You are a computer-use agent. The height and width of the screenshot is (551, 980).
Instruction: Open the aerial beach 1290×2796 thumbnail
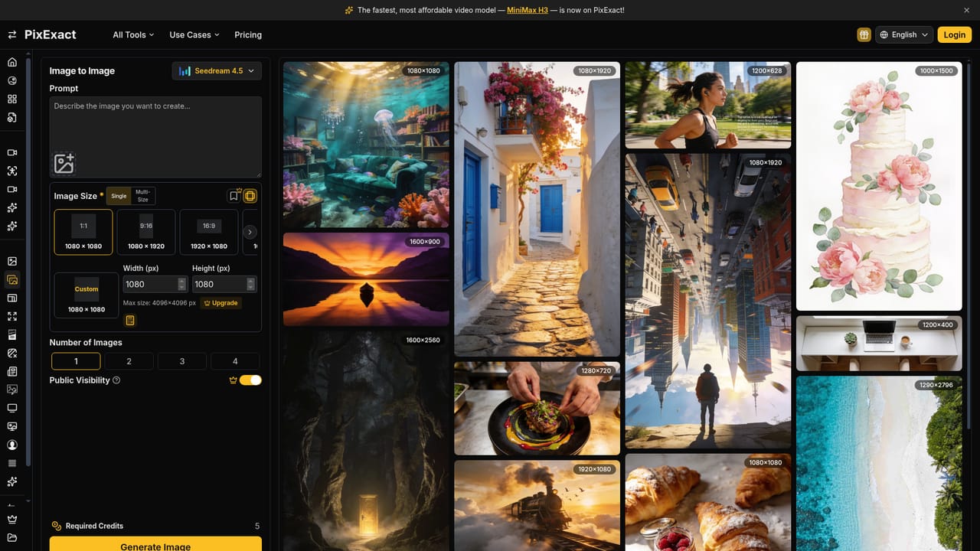pyautogui.click(x=879, y=463)
